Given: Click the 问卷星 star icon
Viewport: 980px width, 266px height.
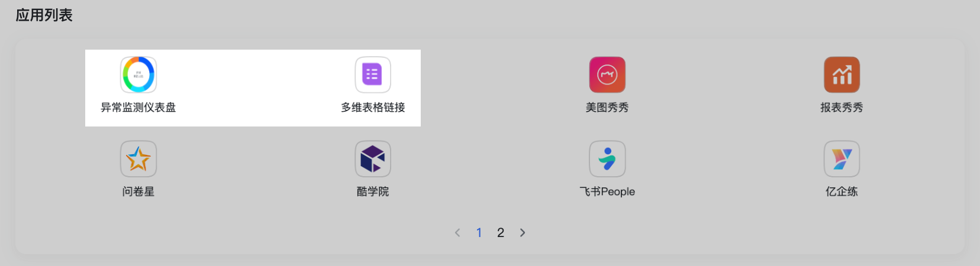Looking at the screenshot, I should tap(138, 159).
